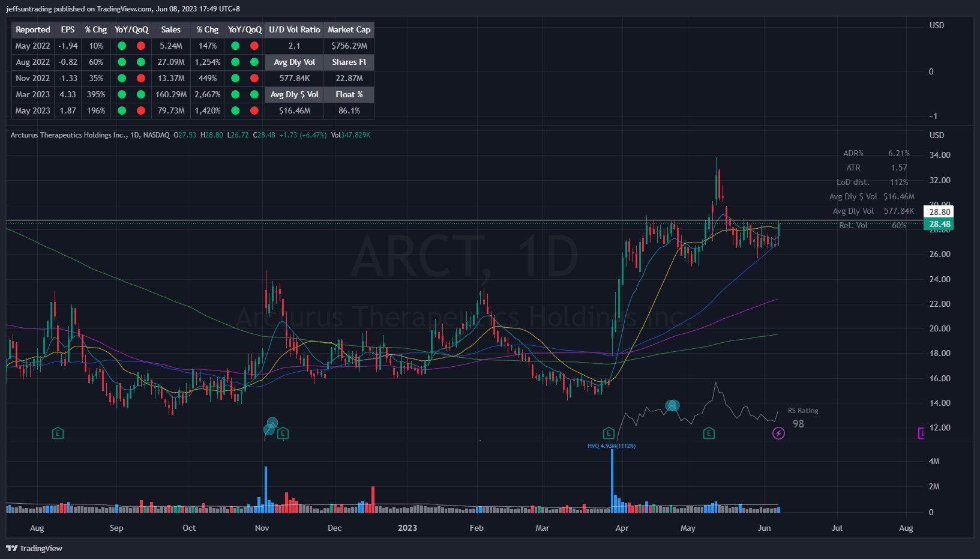Select the Nov 2022 row date
The height and width of the screenshot is (559, 980).
click(x=33, y=78)
